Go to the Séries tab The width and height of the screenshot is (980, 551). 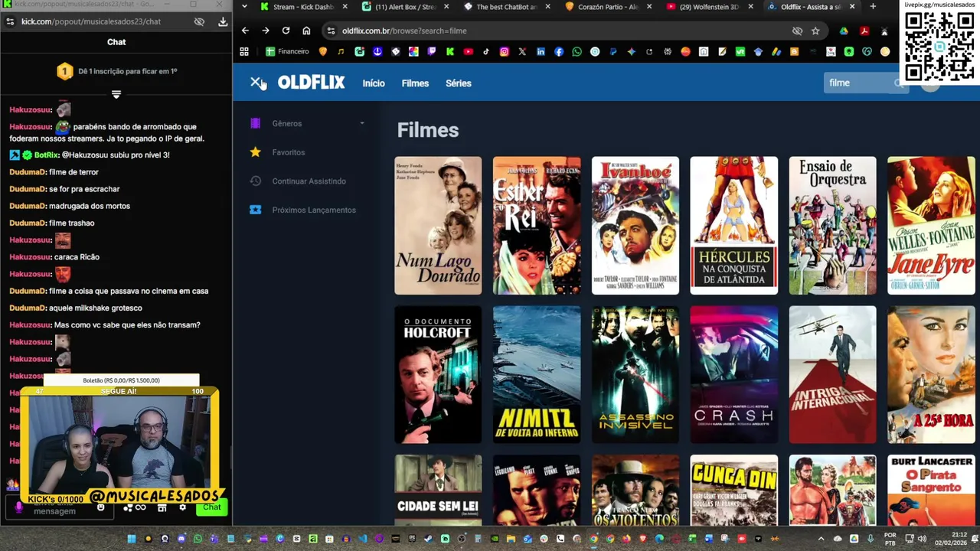(x=459, y=83)
